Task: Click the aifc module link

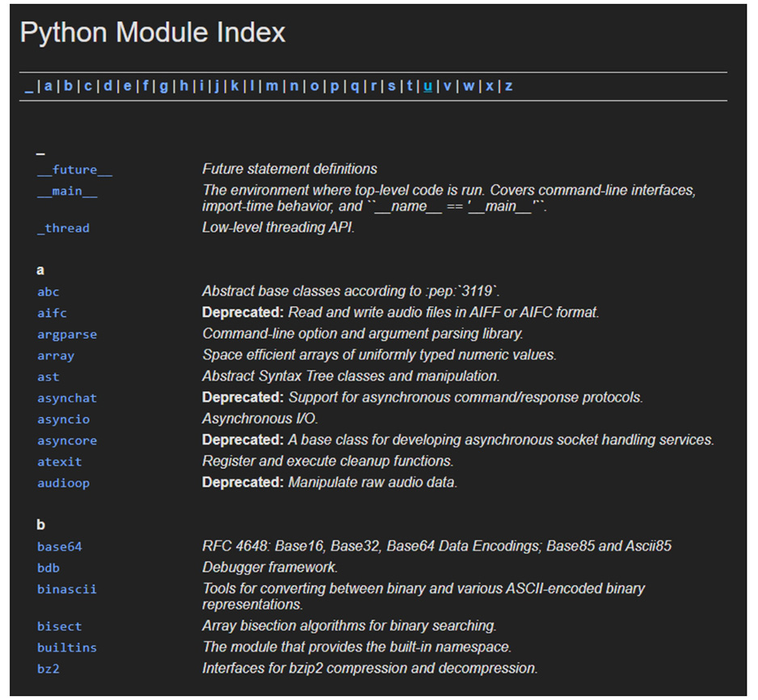Action: (x=53, y=313)
